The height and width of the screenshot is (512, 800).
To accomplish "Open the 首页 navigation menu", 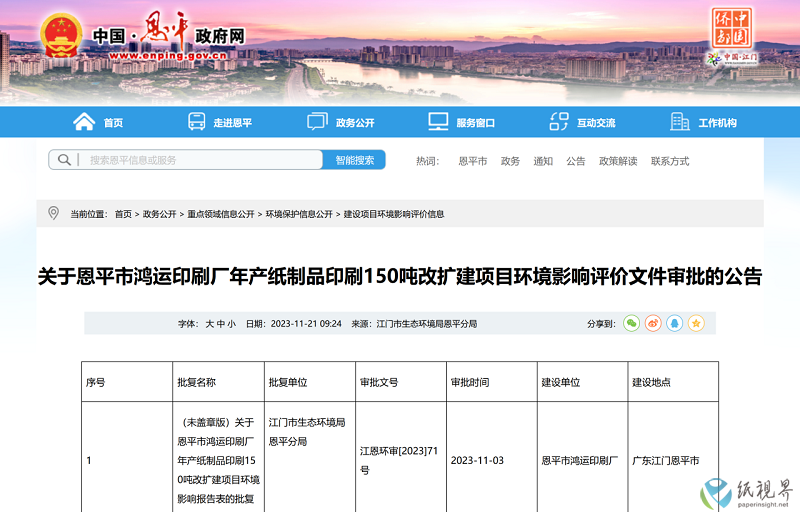I will click(x=113, y=123).
